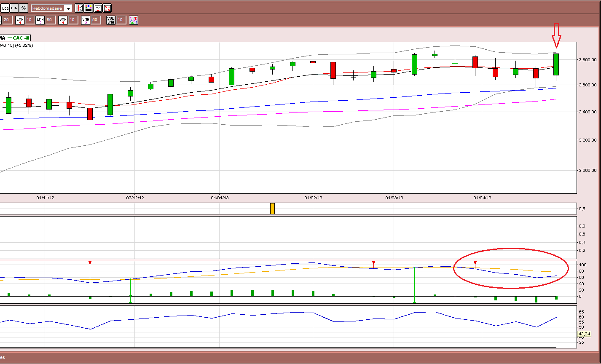Click the chart cursor with volume bars icon
This screenshot has height=364, width=601.
click(79, 8)
